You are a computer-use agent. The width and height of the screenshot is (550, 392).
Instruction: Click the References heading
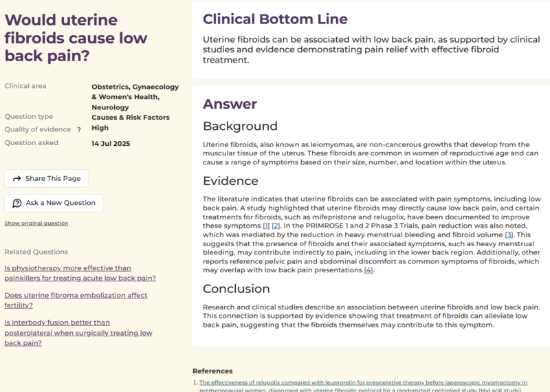click(212, 371)
